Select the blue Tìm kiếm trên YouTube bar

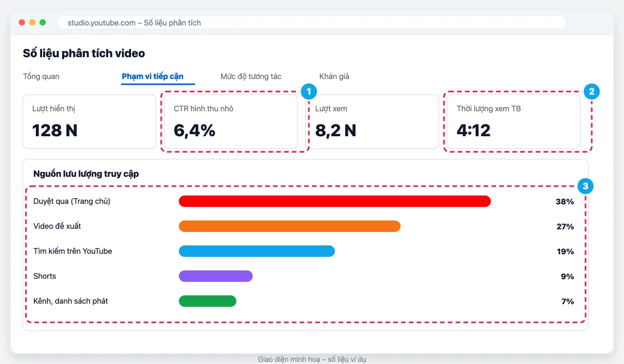[x=257, y=251]
